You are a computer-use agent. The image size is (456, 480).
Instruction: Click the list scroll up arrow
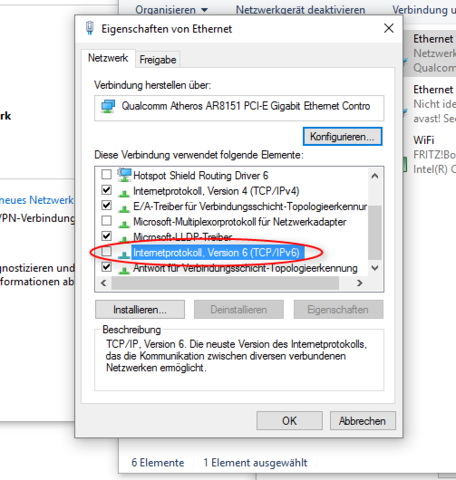tap(375, 176)
